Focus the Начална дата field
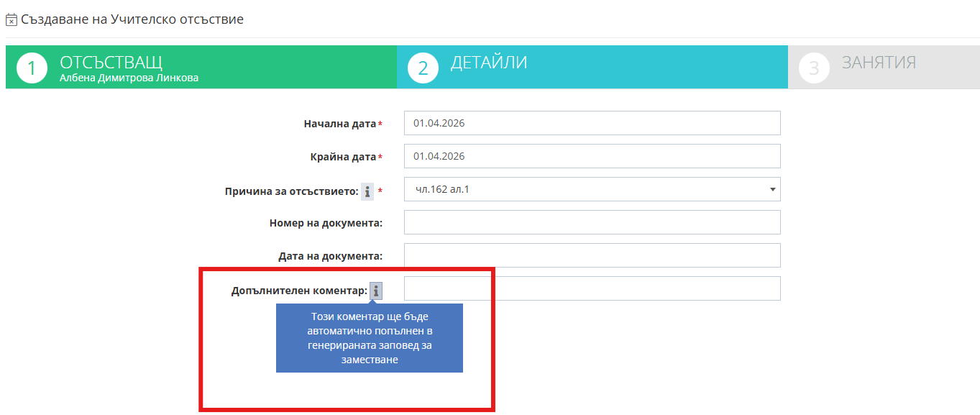 (x=592, y=123)
